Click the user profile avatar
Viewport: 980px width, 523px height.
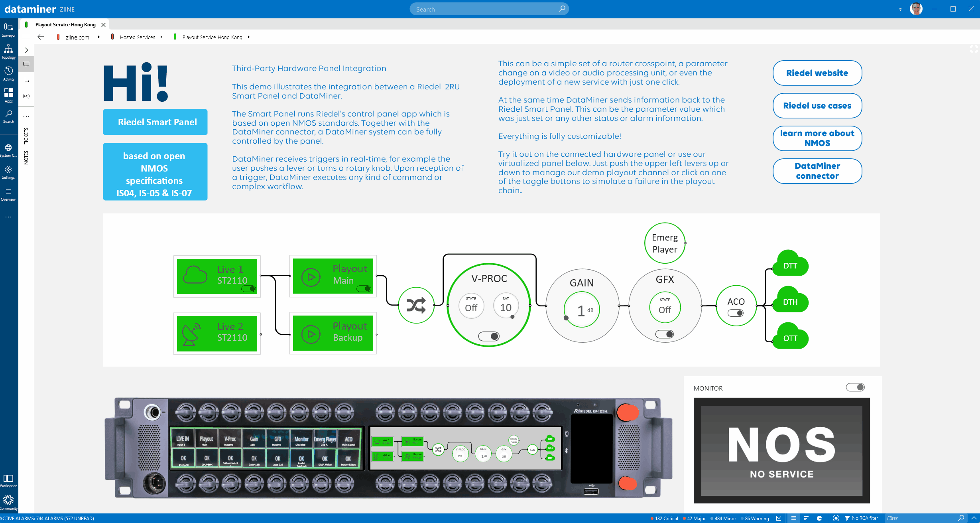[916, 9]
